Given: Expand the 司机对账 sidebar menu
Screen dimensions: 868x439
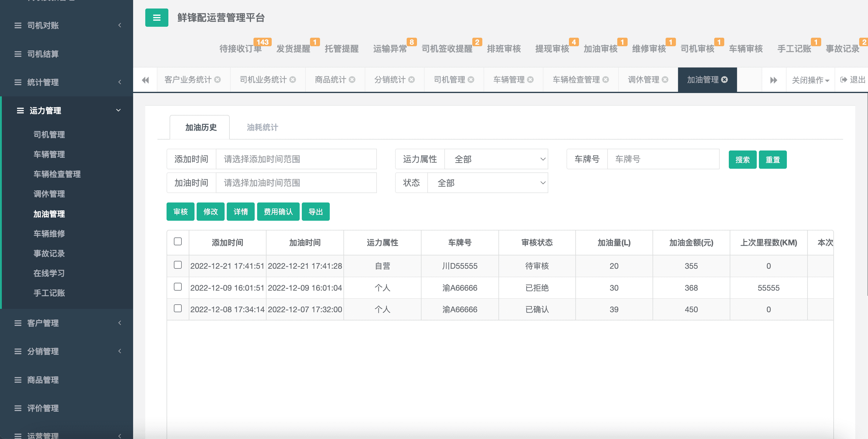Looking at the screenshot, I should (x=120, y=25).
